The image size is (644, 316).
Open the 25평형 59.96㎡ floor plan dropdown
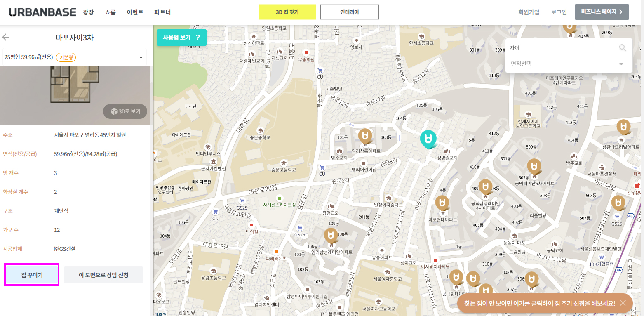(x=74, y=57)
